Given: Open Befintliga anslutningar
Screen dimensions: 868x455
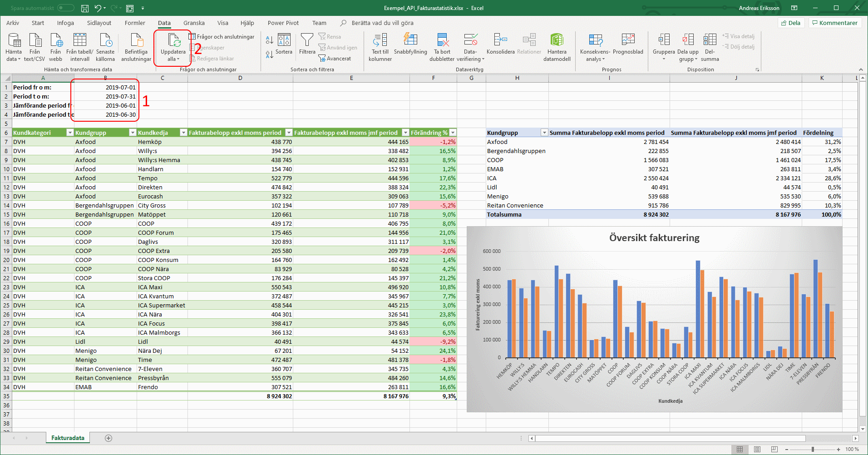Looking at the screenshot, I should point(136,47).
